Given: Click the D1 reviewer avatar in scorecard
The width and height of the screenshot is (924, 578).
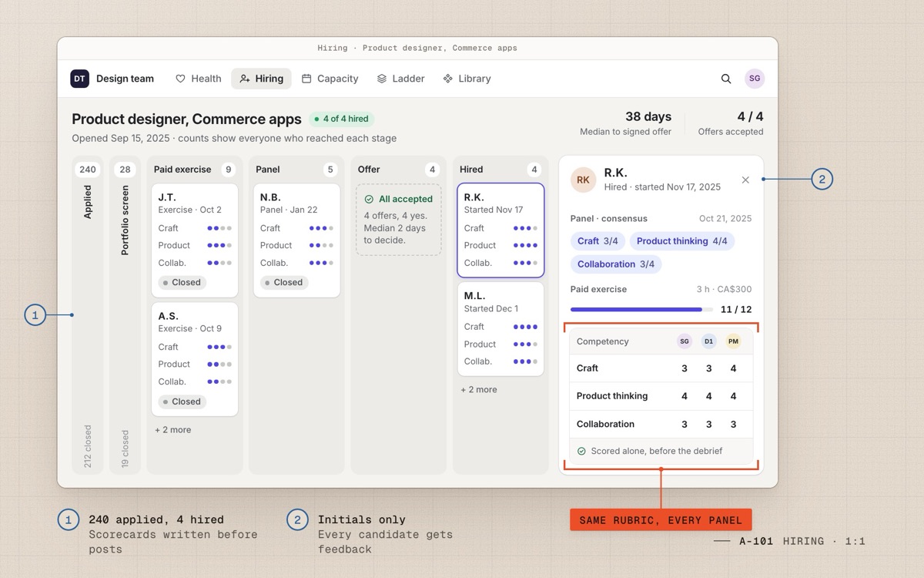Looking at the screenshot, I should coord(709,341).
